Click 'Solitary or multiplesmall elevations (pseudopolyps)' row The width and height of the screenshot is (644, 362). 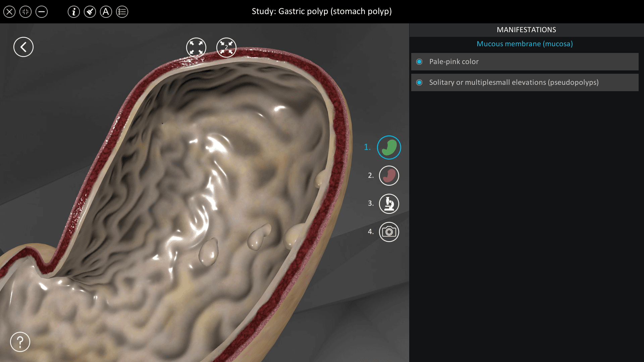[525, 82]
